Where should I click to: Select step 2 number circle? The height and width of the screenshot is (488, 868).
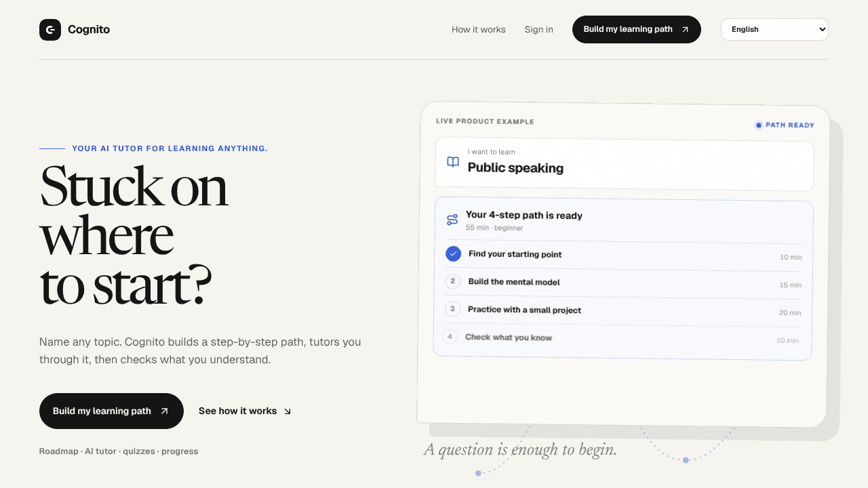[x=453, y=281]
